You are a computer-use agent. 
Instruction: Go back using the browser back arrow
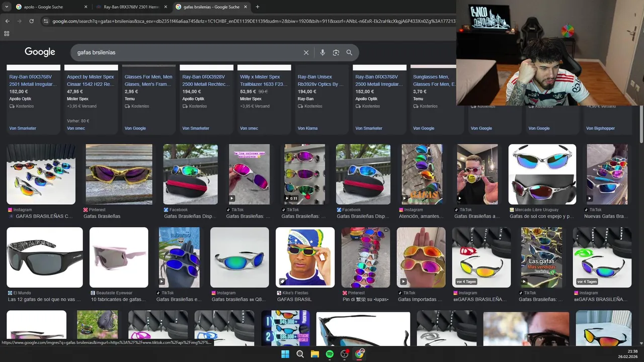[x=7, y=21]
